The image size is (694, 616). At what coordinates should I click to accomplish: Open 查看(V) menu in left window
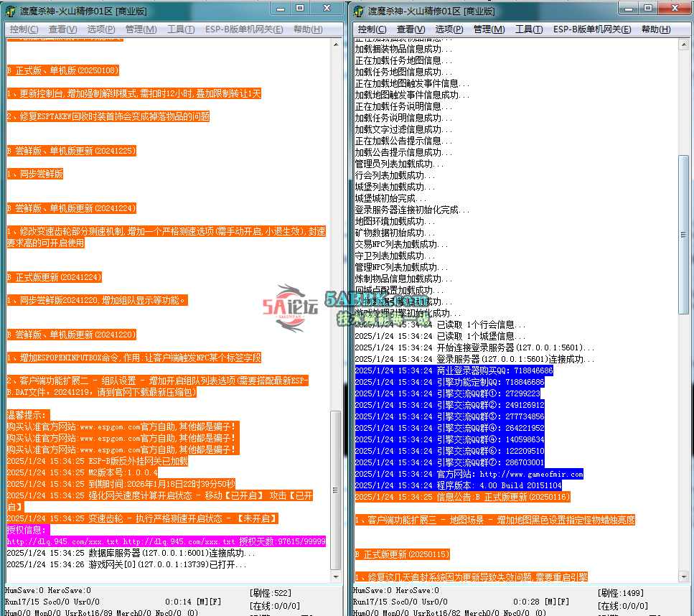coord(62,29)
